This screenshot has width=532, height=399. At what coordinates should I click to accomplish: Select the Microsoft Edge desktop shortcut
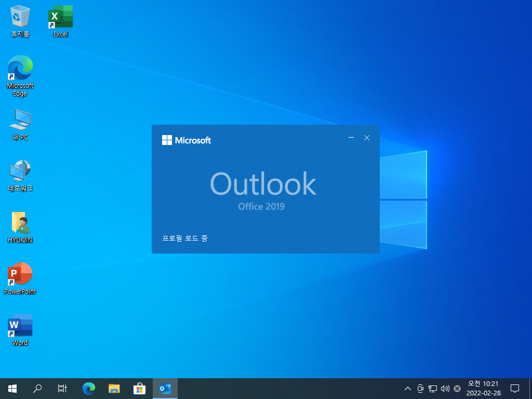20,76
